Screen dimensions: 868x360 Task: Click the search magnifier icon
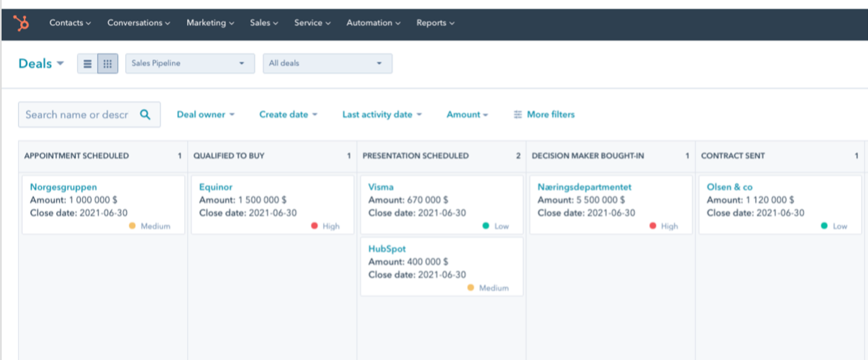pos(145,114)
